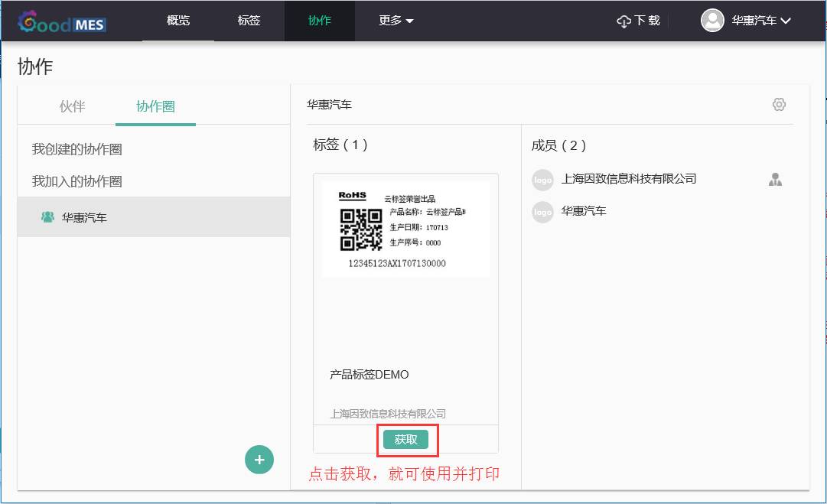Click logo avatar of member 华惠汽车

point(542,212)
